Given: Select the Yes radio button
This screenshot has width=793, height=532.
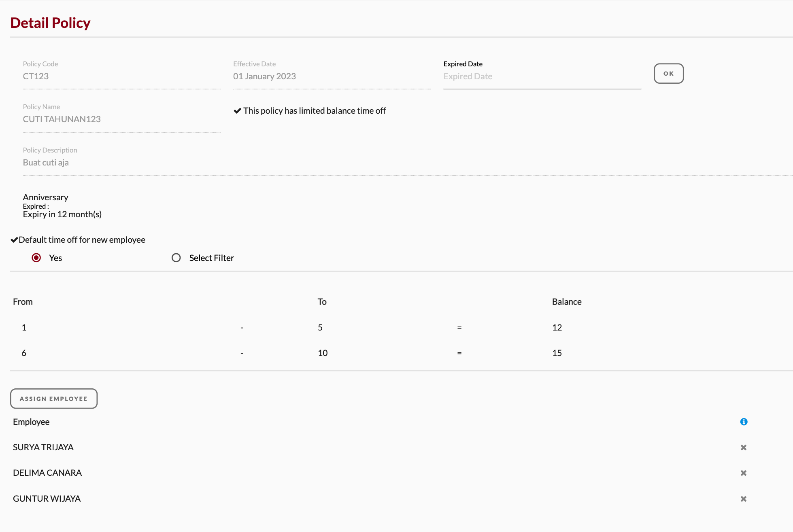Looking at the screenshot, I should pos(36,258).
